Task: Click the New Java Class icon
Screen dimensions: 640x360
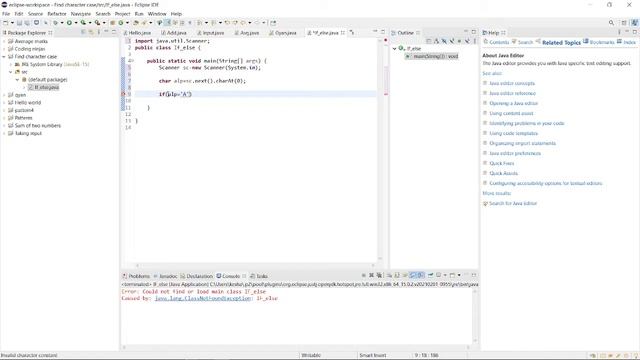Action: tap(120, 23)
